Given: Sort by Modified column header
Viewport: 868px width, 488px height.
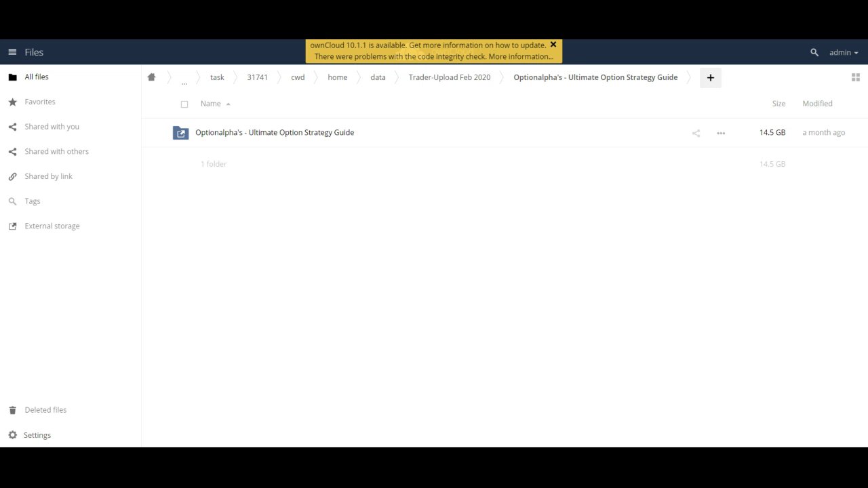Looking at the screenshot, I should (x=817, y=104).
